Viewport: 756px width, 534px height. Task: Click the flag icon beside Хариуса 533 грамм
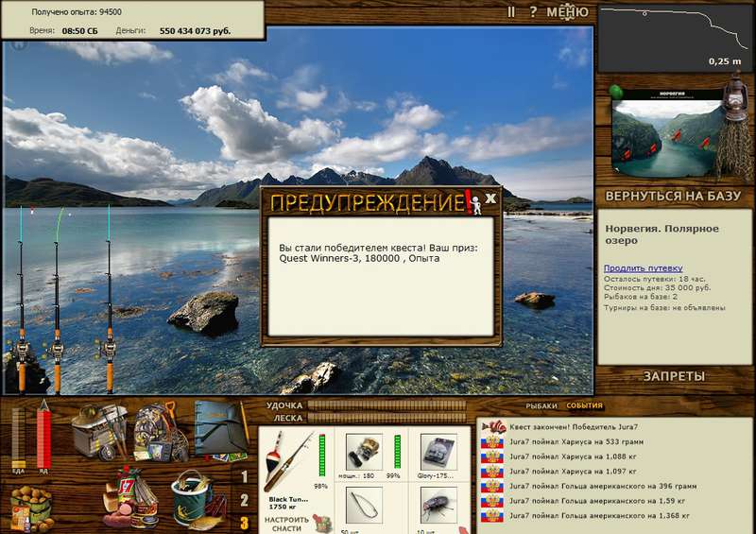tap(492, 442)
